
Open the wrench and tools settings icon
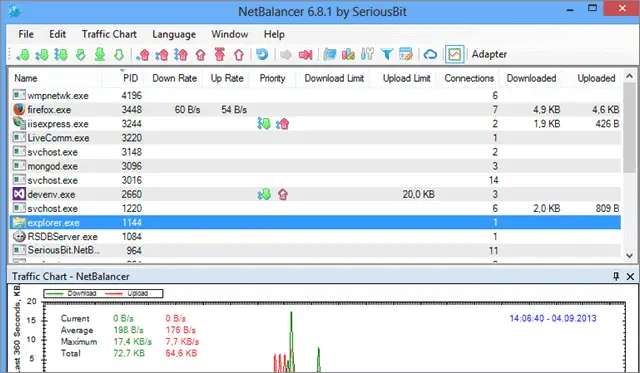(x=367, y=54)
